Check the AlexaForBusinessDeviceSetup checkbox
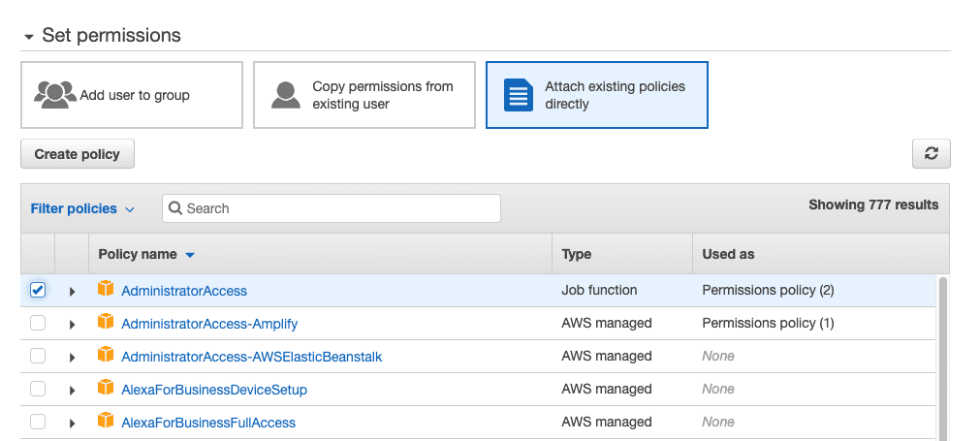The height and width of the screenshot is (441, 980). (38, 390)
